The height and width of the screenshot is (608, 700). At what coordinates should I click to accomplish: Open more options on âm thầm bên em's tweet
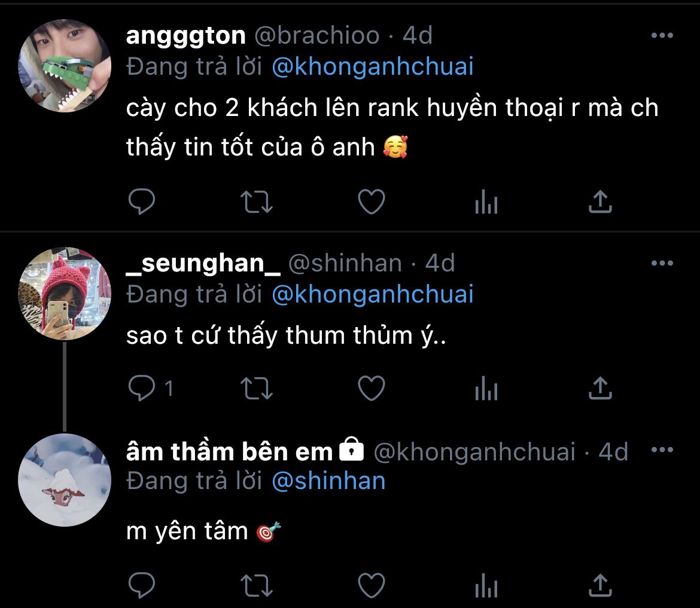coord(662,450)
